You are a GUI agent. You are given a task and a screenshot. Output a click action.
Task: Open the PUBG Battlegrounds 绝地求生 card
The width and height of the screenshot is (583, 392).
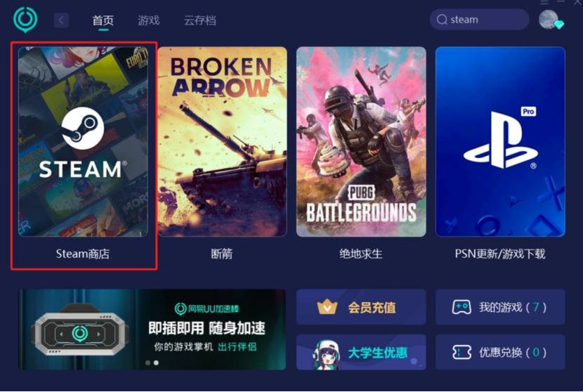coord(361,141)
